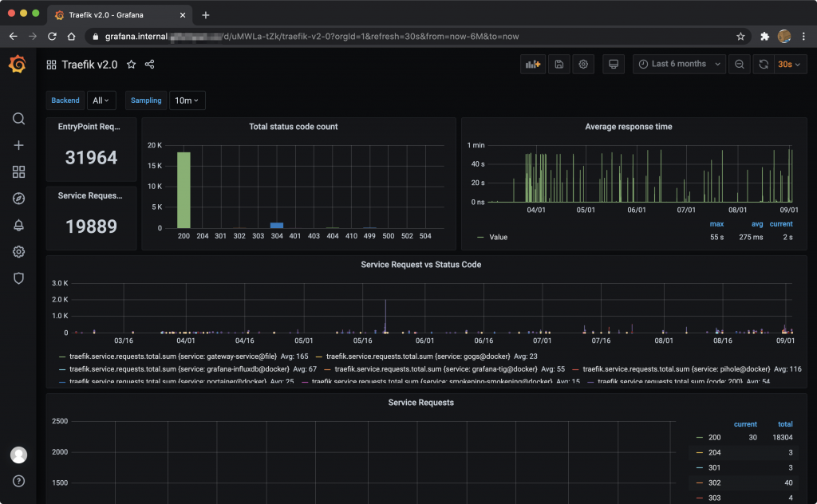This screenshot has width=817, height=504.
Task: Open dashboard settings gear in top toolbar
Action: [x=584, y=65]
